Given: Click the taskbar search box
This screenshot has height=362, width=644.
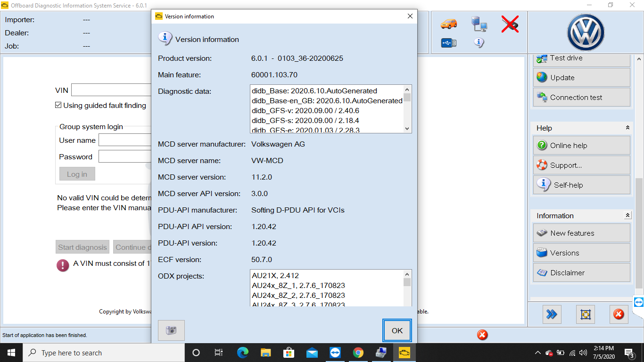Looking at the screenshot, I should click(104, 353).
